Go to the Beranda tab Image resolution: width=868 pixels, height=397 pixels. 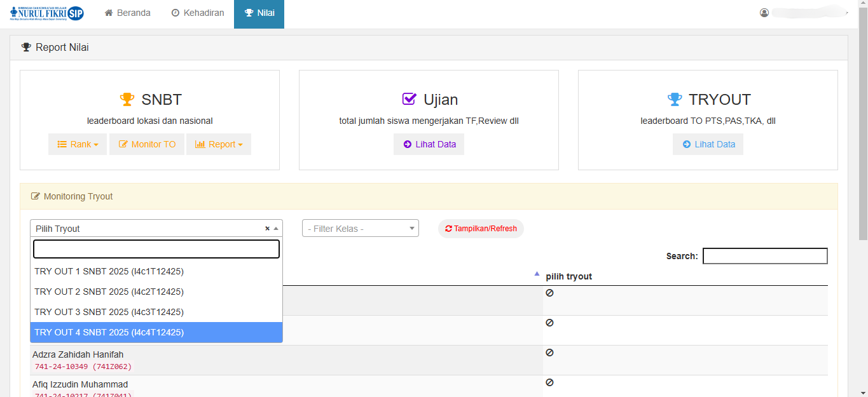click(x=127, y=13)
